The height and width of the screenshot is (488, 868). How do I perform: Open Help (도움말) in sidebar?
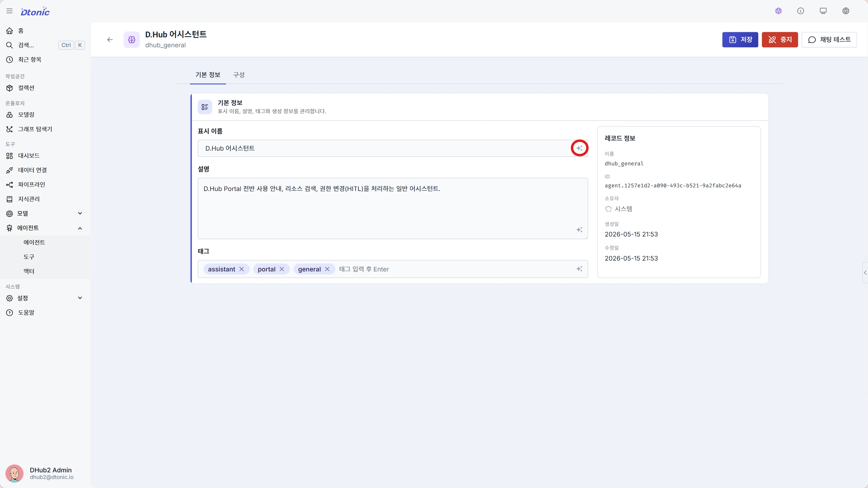pyautogui.click(x=45, y=313)
